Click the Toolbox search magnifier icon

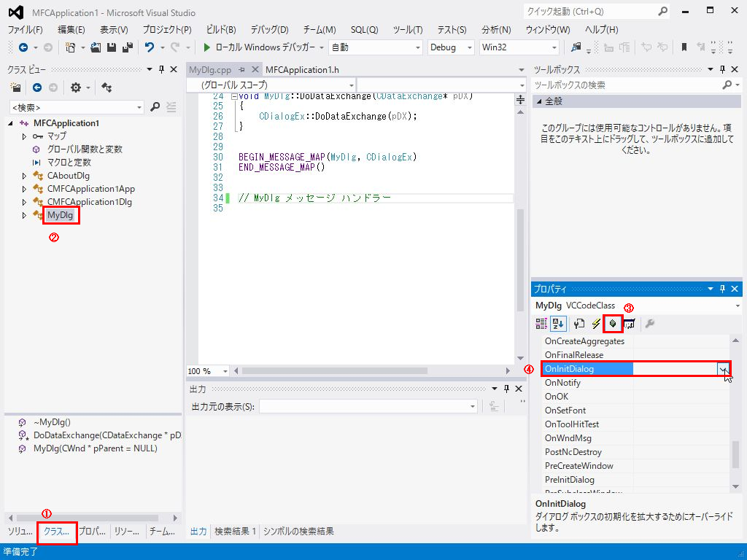tap(727, 85)
